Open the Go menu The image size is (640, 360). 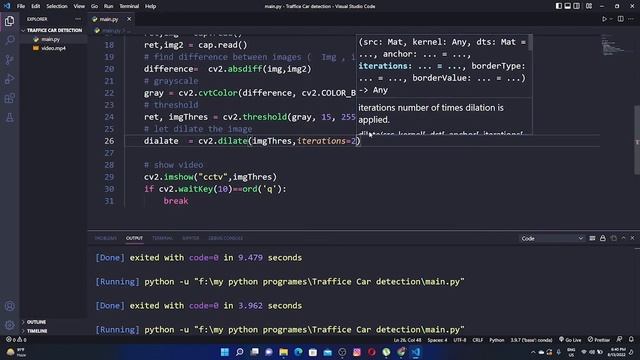[x=94, y=6]
